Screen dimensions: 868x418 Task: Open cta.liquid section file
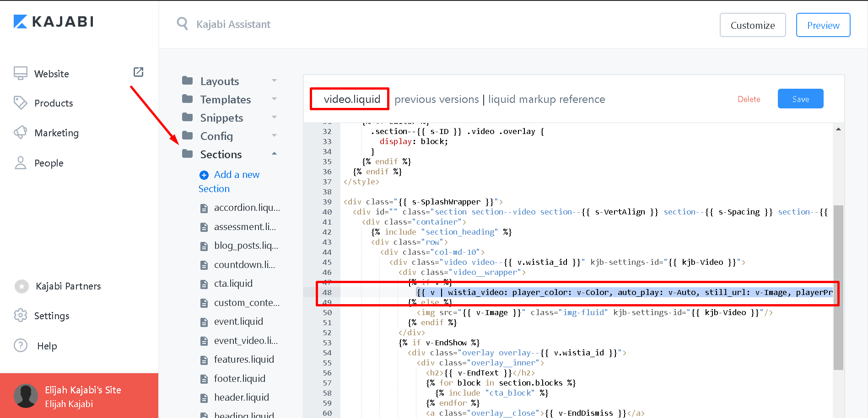[x=233, y=284]
